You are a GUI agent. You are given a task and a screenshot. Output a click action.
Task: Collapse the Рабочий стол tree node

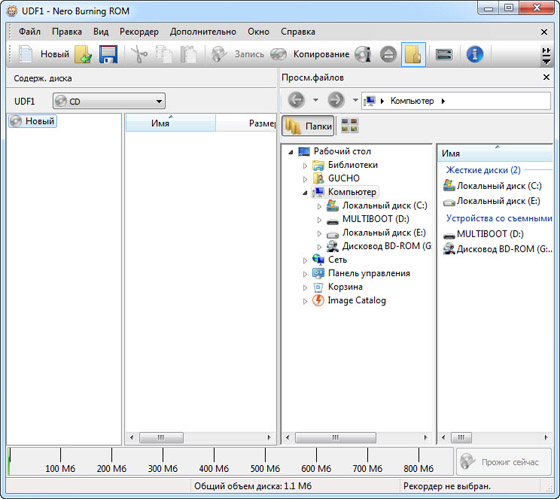(x=291, y=152)
